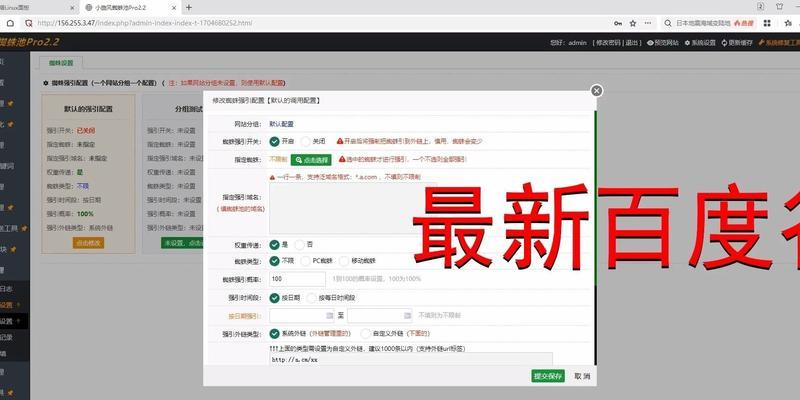
Task: Bookmark page with the star icon
Action: (633, 23)
